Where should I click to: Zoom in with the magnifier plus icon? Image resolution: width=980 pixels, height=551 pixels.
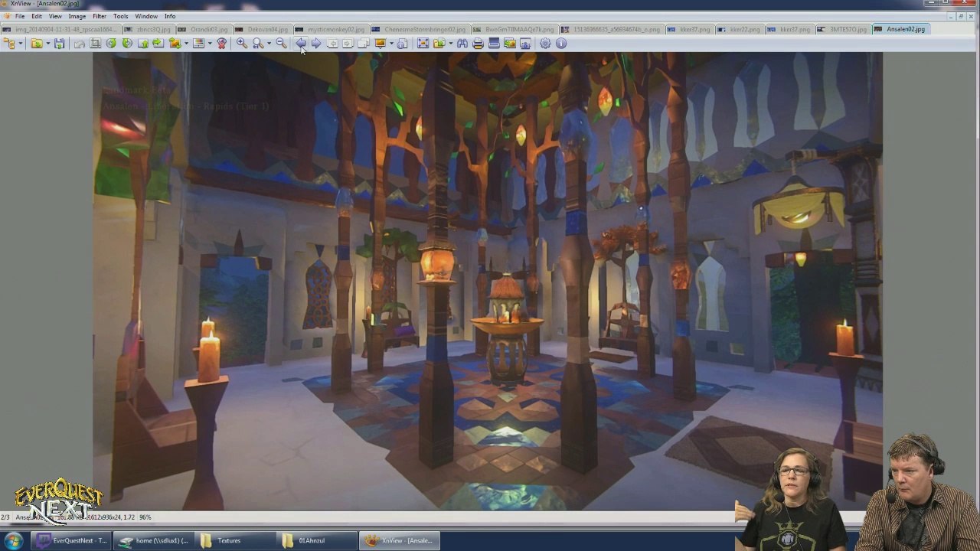click(x=241, y=44)
